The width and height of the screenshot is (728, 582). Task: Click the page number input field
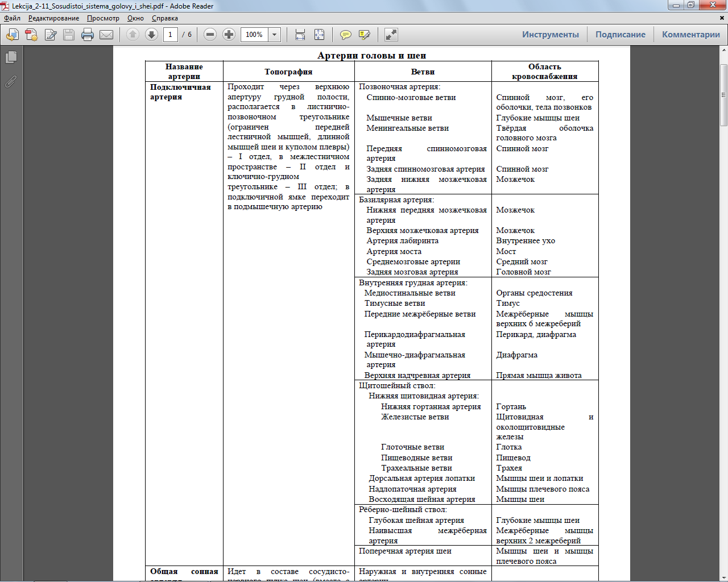coord(170,35)
